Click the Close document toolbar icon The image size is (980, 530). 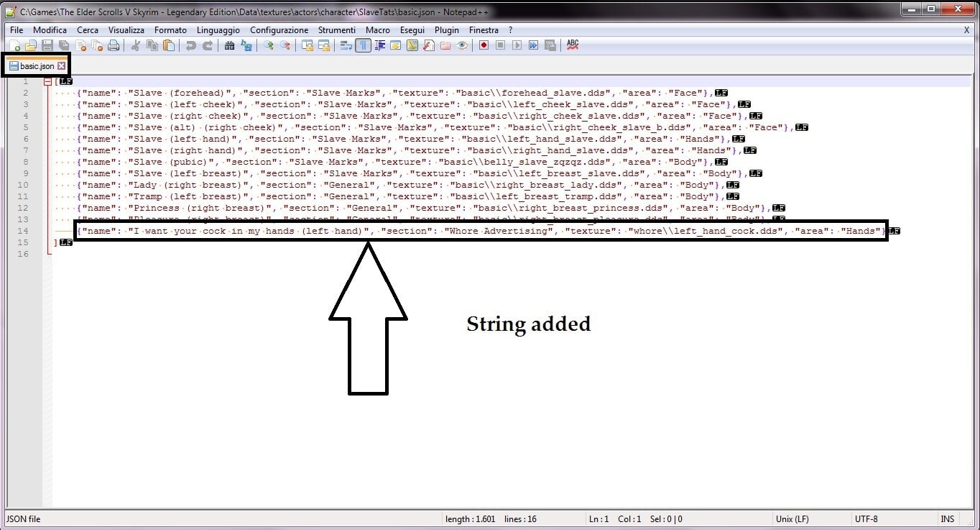point(80,45)
